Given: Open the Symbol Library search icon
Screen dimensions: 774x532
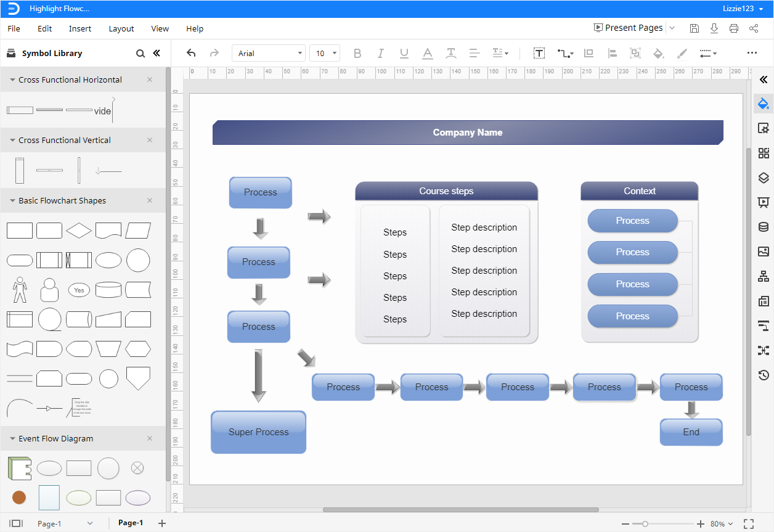Looking at the screenshot, I should point(141,53).
